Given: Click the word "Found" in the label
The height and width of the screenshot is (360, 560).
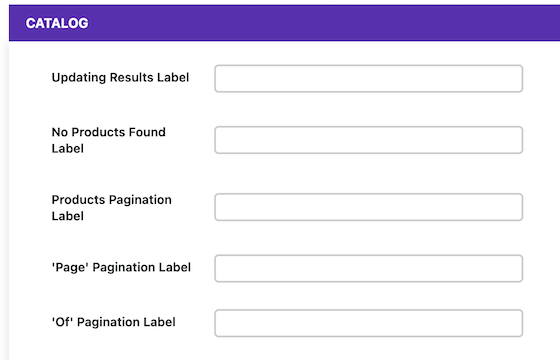Looking at the screenshot, I should click(147, 132).
